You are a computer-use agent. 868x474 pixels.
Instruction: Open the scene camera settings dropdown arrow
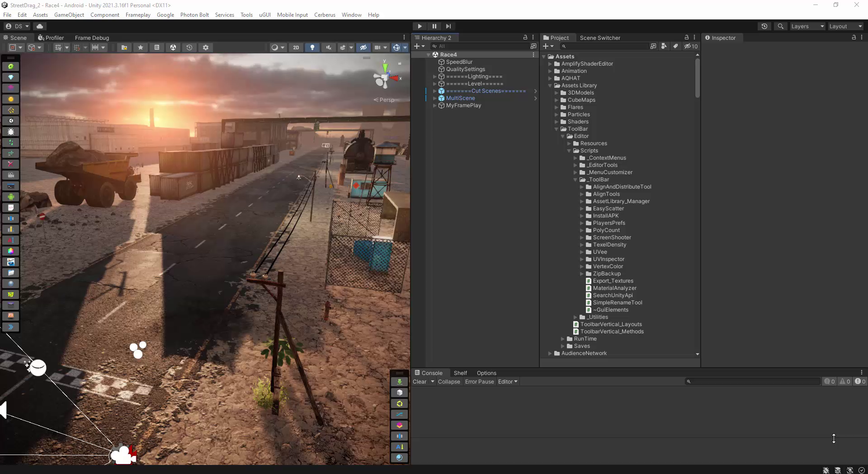click(385, 47)
